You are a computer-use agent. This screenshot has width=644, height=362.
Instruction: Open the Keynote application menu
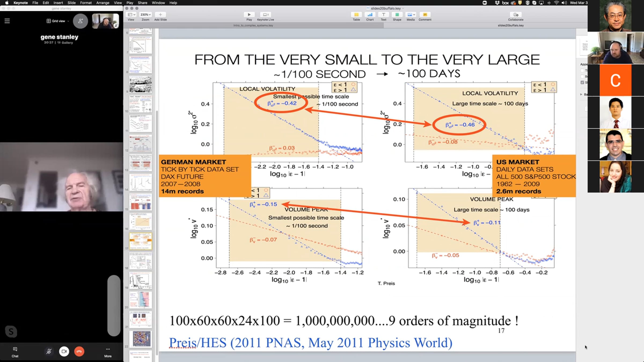(x=21, y=3)
